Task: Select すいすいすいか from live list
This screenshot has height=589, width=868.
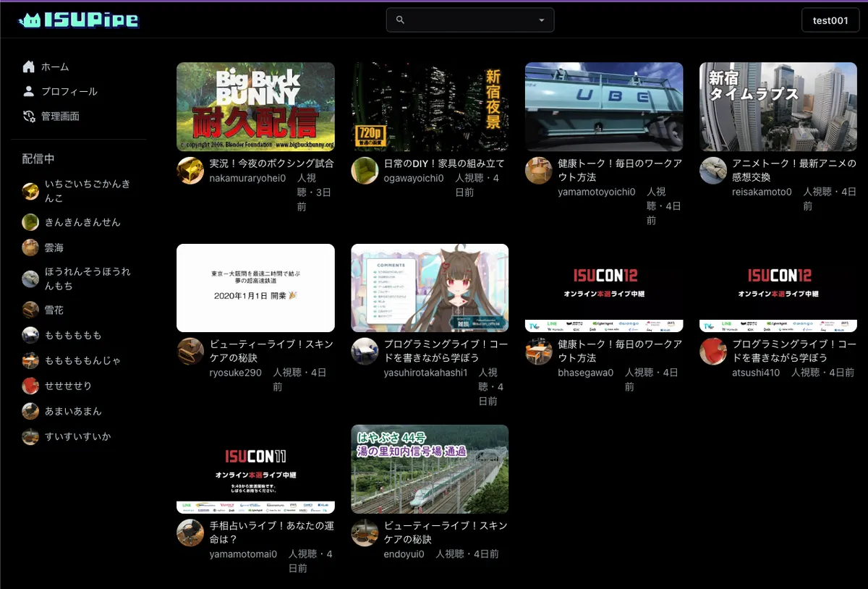Action: 77,436
